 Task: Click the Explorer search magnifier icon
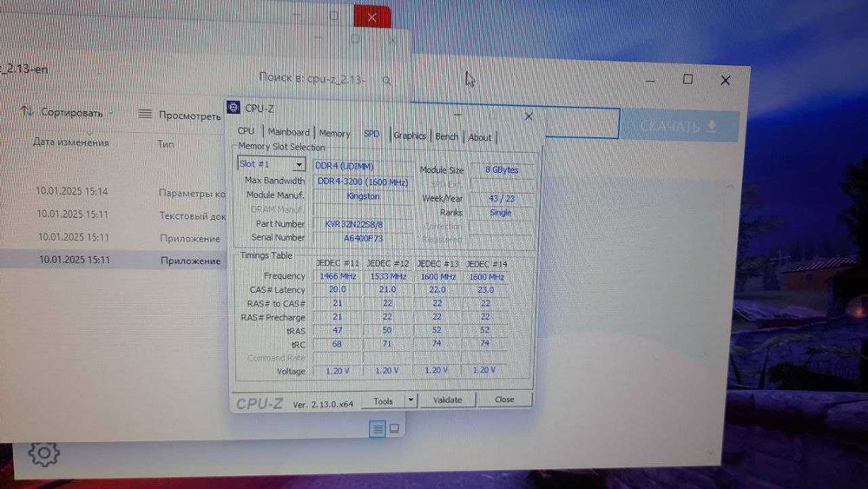pyautogui.click(x=386, y=81)
